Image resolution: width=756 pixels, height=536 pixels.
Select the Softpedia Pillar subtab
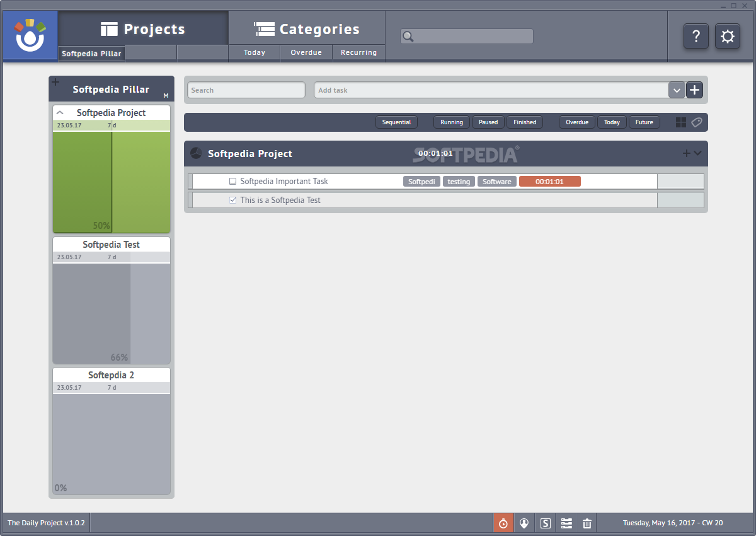pyautogui.click(x=91, y=54)
